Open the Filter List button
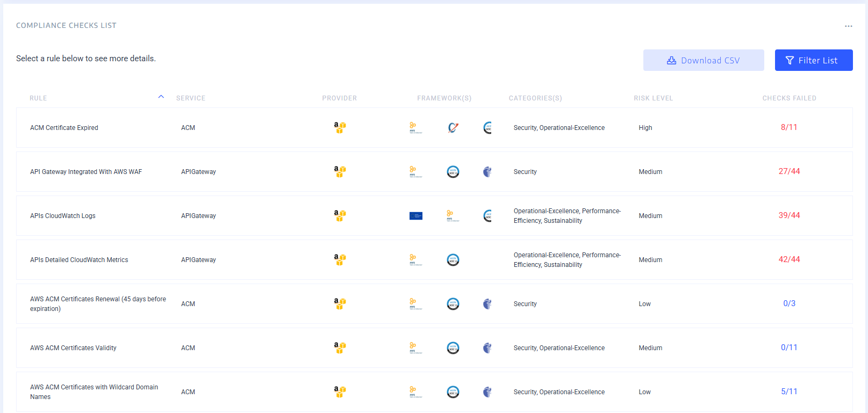 click(x=814, y=60)
